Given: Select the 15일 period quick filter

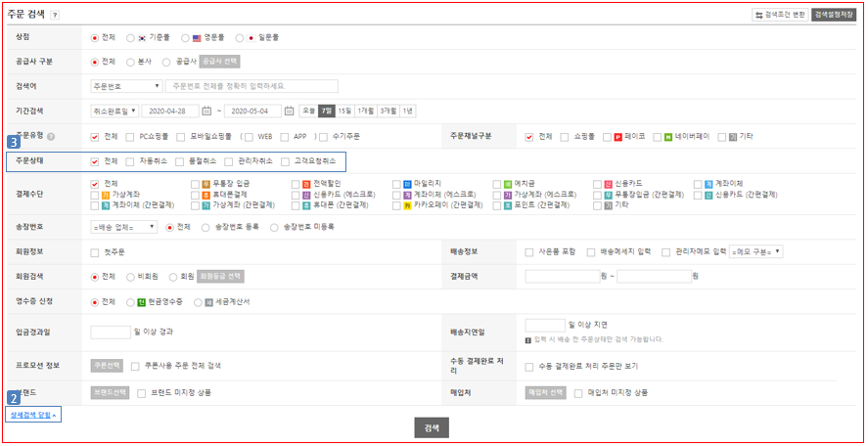Looking at the screenshot, I should (x=343, y=111).
